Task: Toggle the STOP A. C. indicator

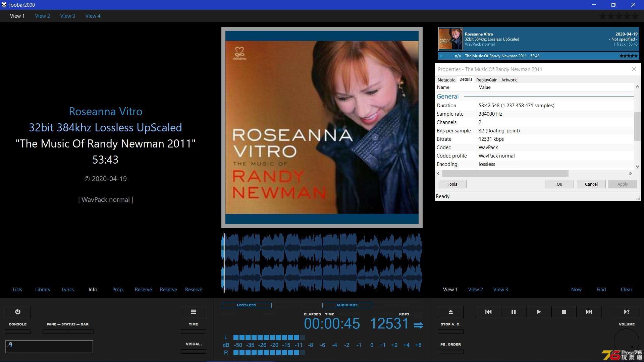Action: click(451, 331)
